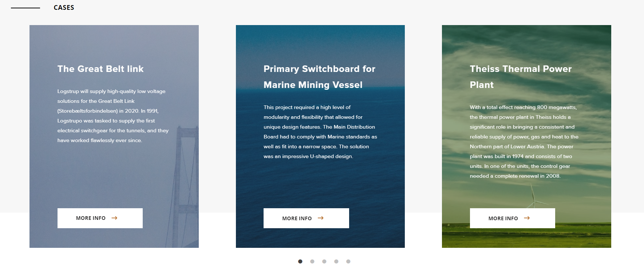
Task: Select the active pagination indicator below the carousel
Action: coord(300,261)
